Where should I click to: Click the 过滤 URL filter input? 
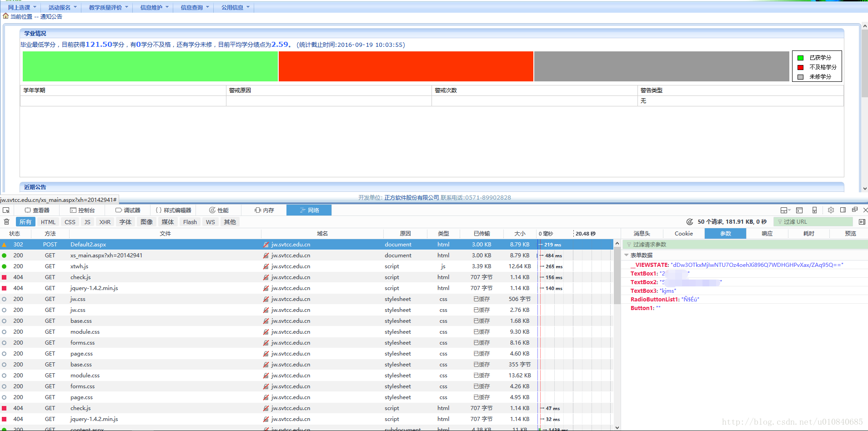coord(813,222)
